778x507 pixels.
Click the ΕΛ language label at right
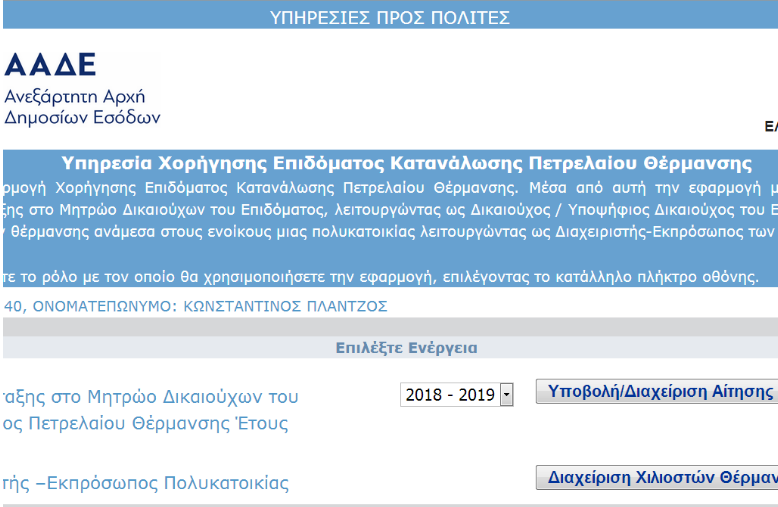tap(770, 127)
